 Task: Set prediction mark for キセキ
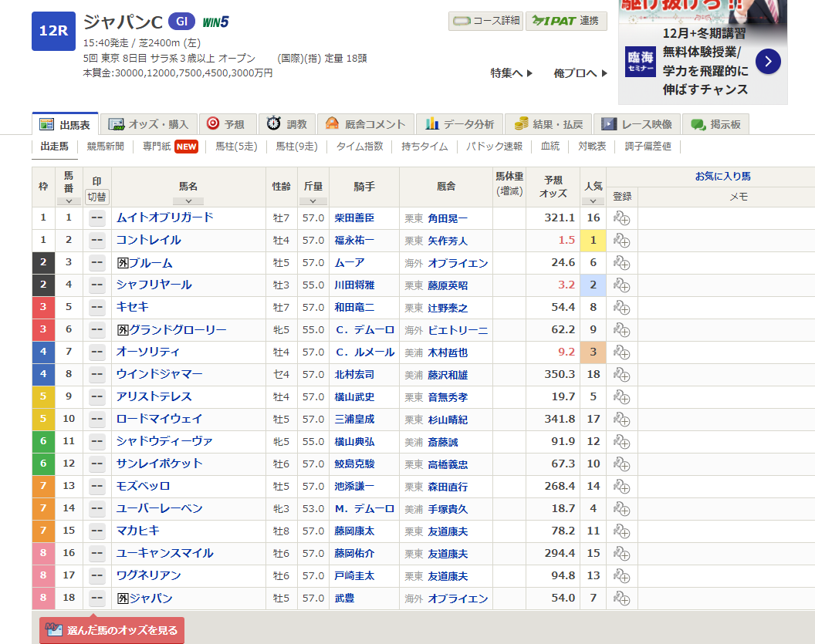(97, 308)
